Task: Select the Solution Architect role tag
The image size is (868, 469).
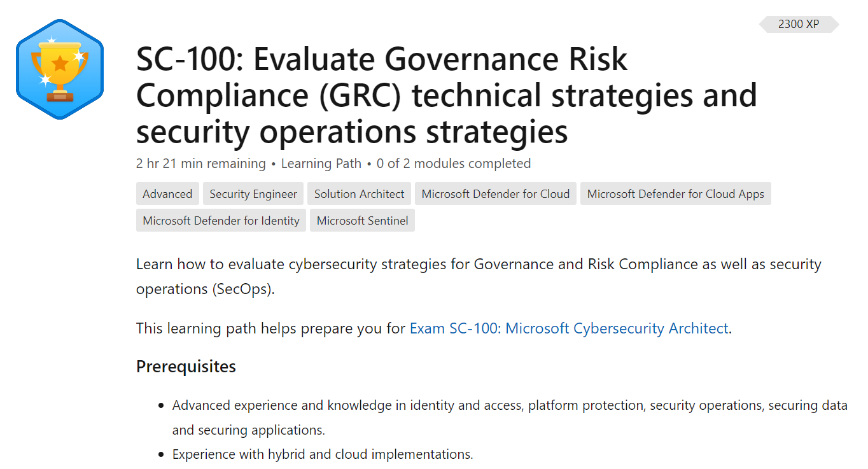Action: point(359,194)
